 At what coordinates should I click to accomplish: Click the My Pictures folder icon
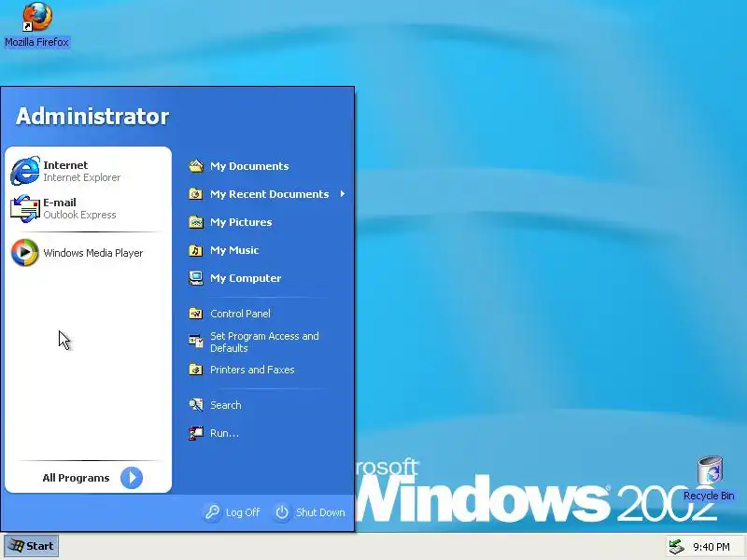(196, 222)
